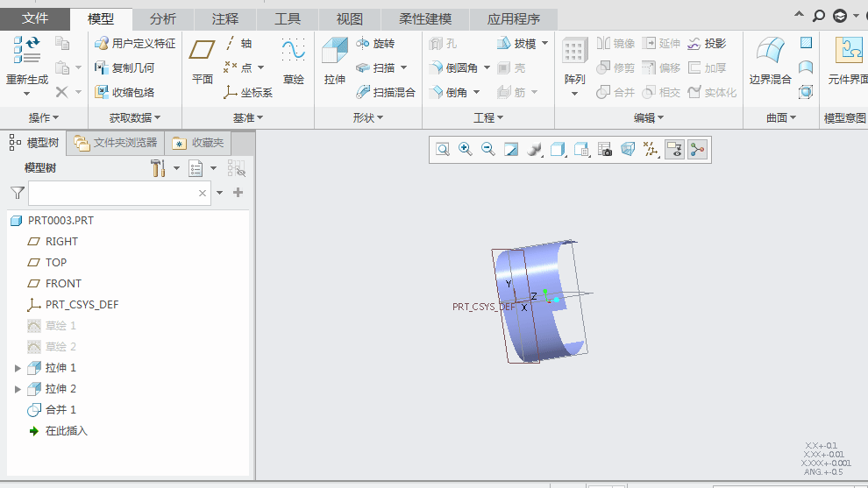Open the 文件 menu
The image size is (868, 488).
coord(35,18)
